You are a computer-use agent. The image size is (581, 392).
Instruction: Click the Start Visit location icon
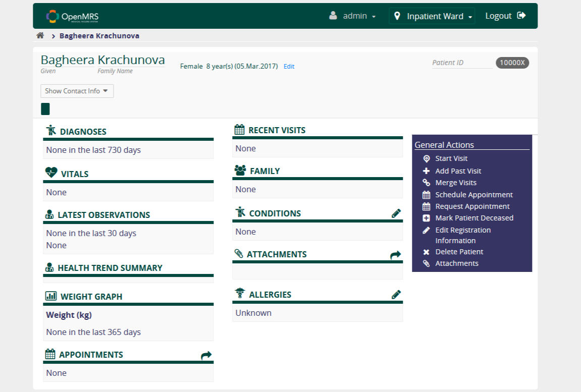point(426,158)
